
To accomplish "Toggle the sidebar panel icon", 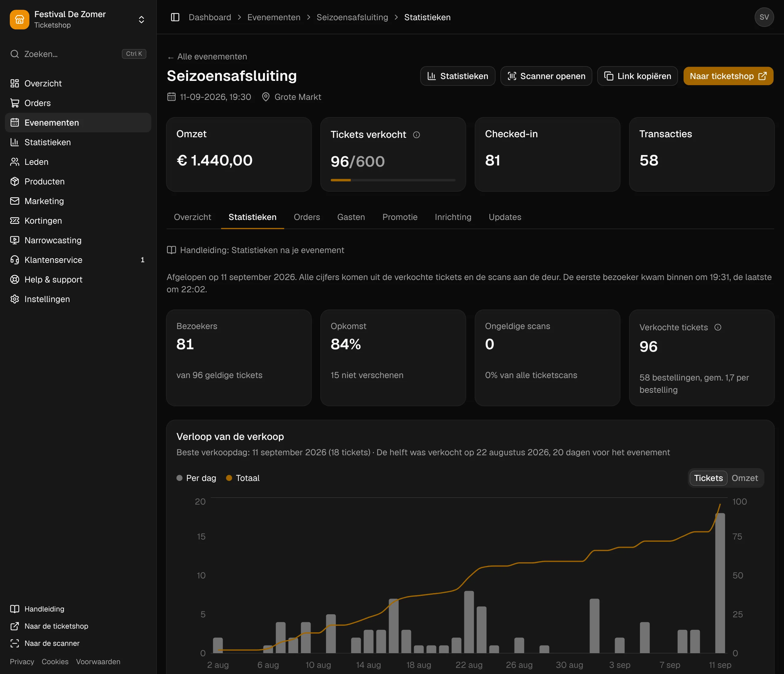I will point(175,17).
